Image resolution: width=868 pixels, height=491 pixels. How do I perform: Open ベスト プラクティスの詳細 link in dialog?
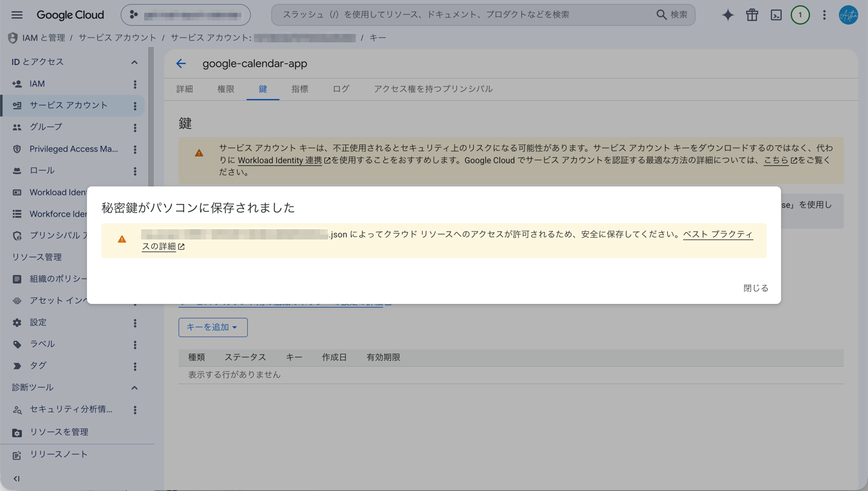pyautogui.click(x=718, y=235)
